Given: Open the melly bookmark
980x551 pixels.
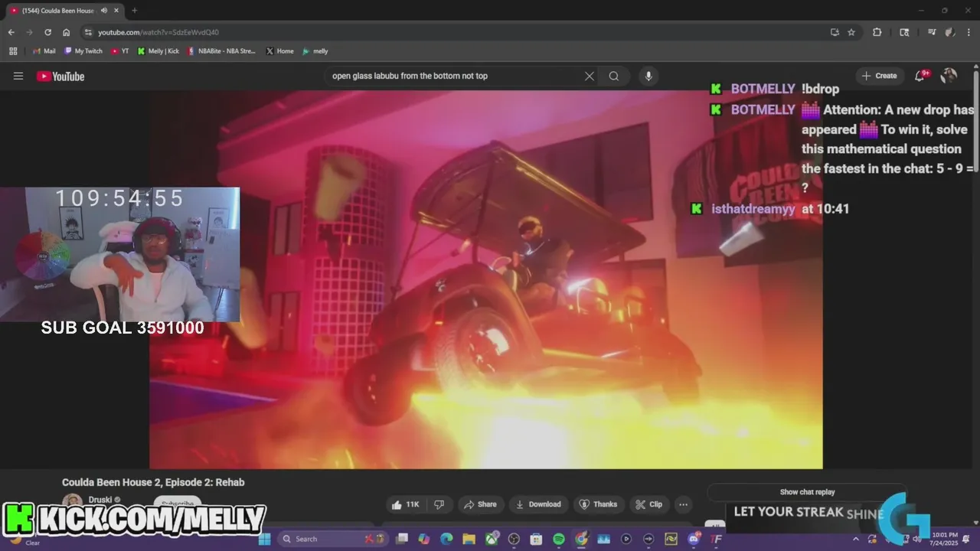Looking at the screenshot, I should pyautogui.click(x=315, y=51).
